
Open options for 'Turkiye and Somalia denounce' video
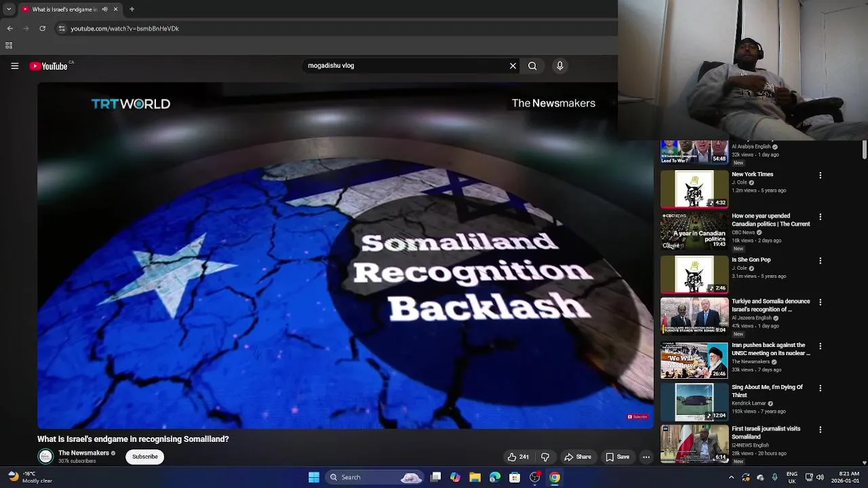pos(820,302)
